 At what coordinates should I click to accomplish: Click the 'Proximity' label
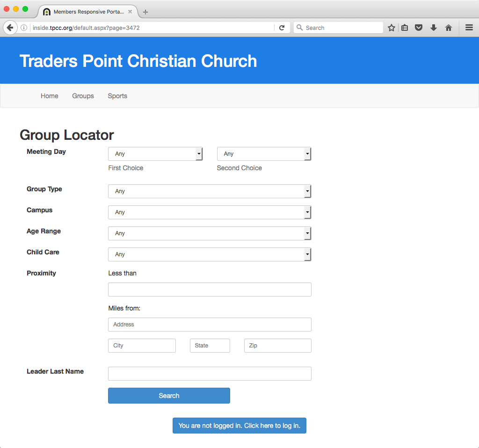(x=41, y=273)
